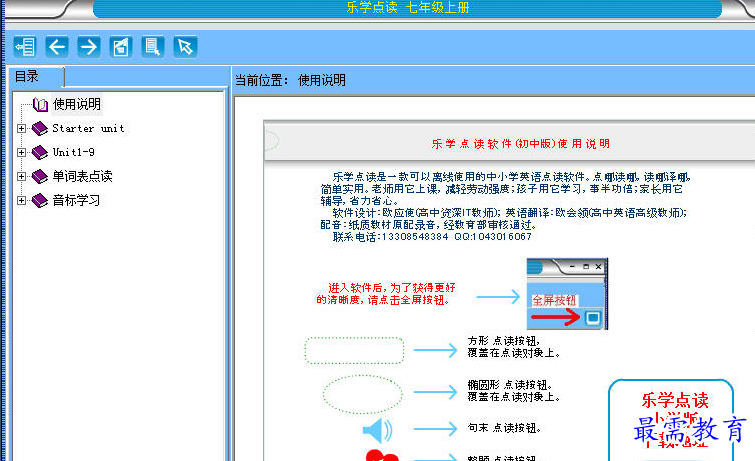Click the 方形 点读按钮 description text
The image size is (755, 461).
coord(514,347)
